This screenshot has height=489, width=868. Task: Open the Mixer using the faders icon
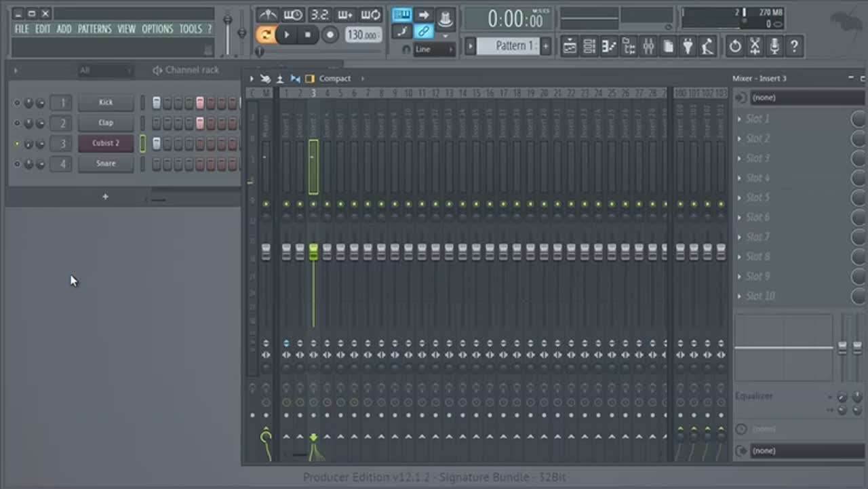(648, 46)
